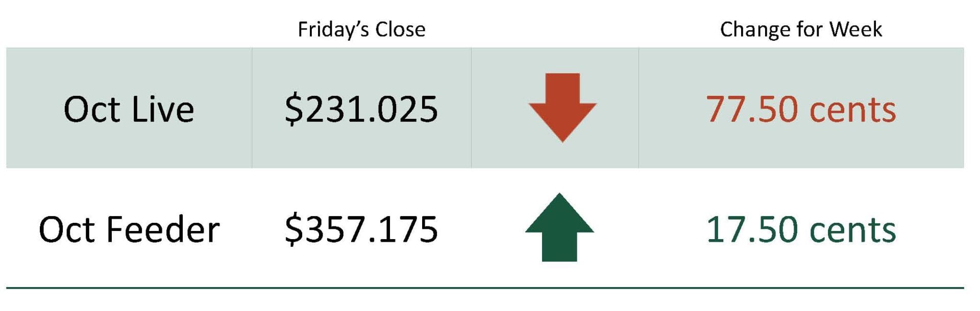The height and width of the screenshot is (311, 980).
Task: Select the $231.025 closing price
Action: coord(361,109)
